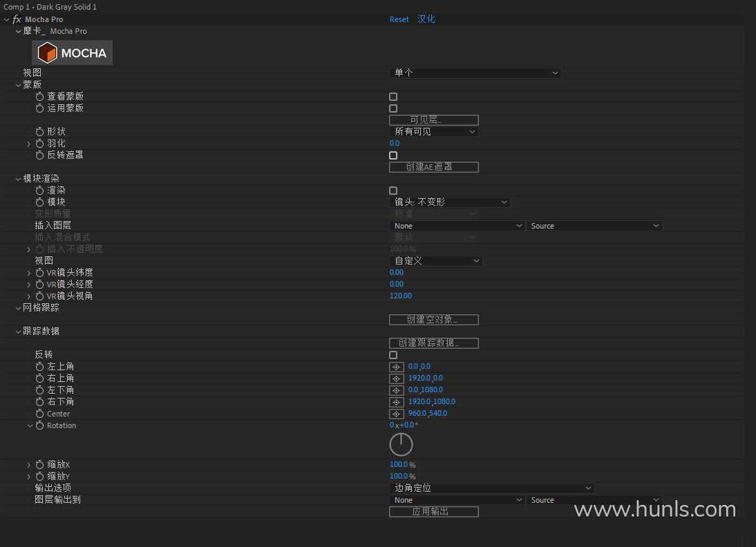Click point picker crosshair for 右下角
Viewport: 756px width, 547px height.
click(x=397, y=402)
